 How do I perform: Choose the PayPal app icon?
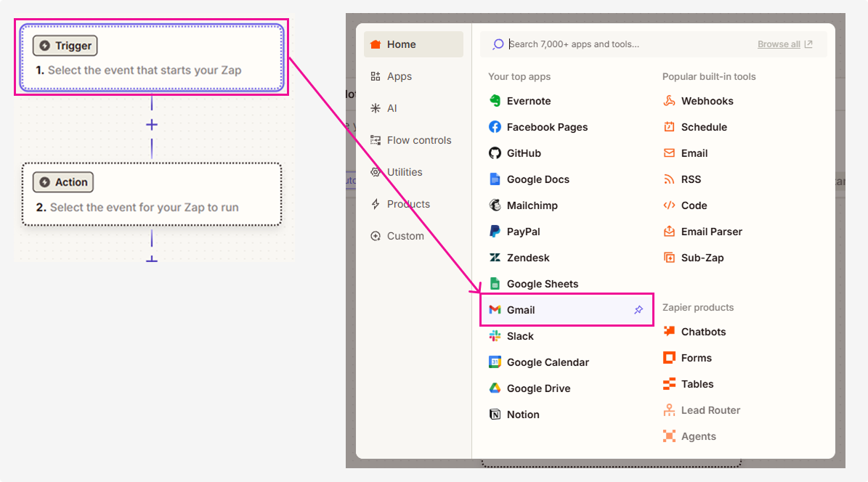[x=495, y=232]
